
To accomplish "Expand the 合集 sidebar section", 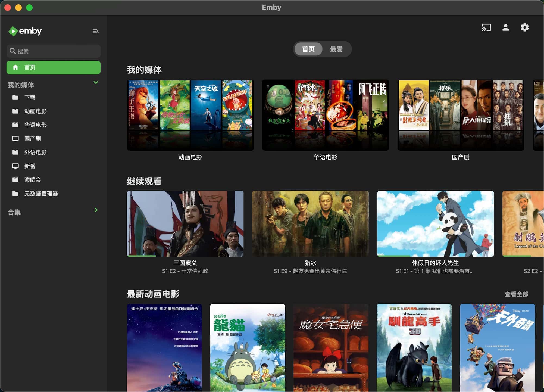I will (96, 210).
